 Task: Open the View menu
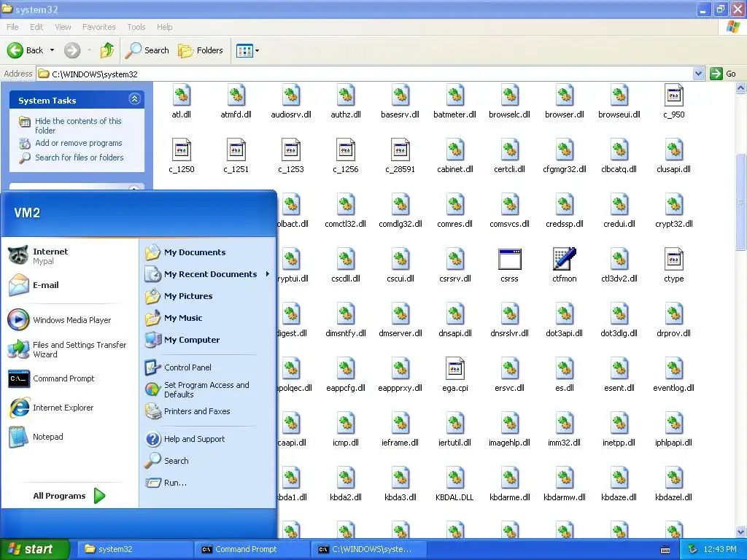pyautogui.click(x=63, y=27)
